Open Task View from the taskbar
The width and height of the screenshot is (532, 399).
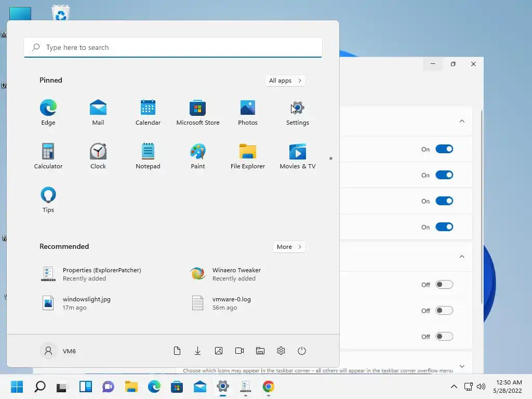62,387
